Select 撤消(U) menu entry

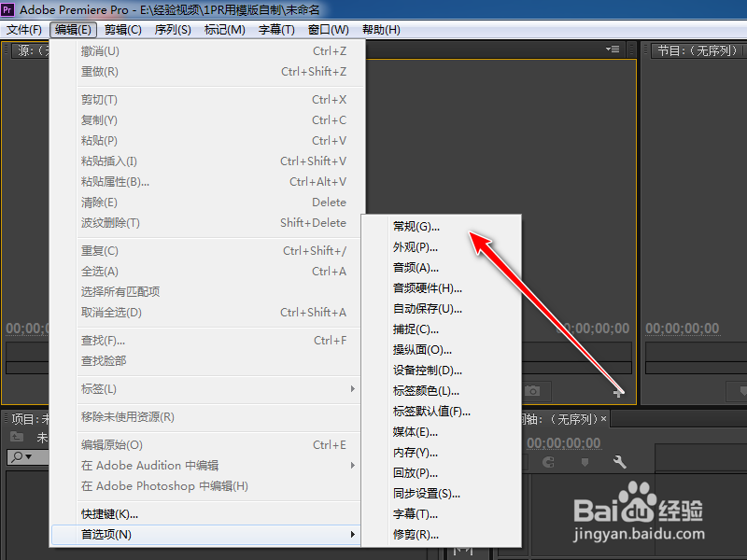tap(205, 51)
